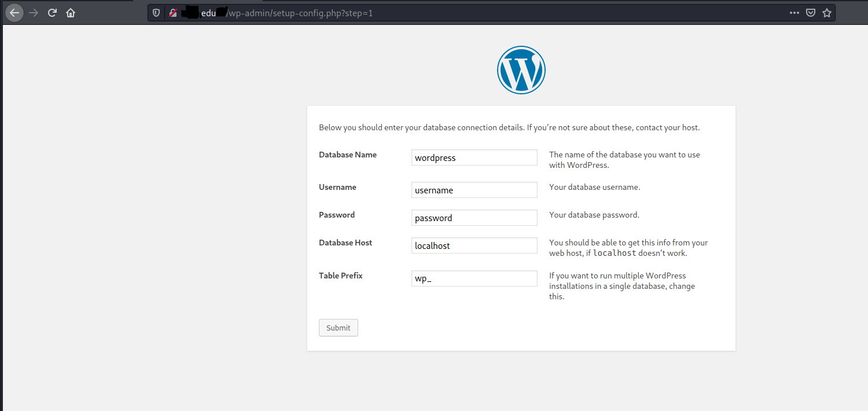Click the browser Forward arrow button
868x411 pixels.
(34, 13)
